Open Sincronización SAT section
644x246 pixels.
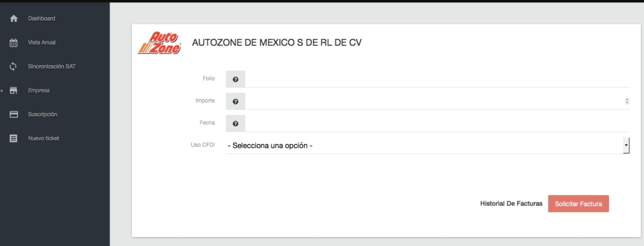click(x=52, y=66)
